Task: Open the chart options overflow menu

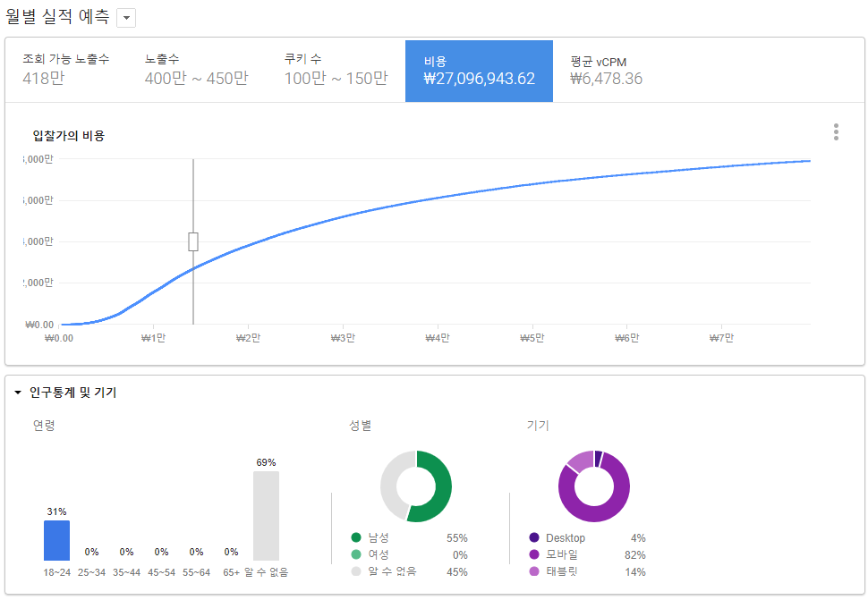Action: point(836,131)
